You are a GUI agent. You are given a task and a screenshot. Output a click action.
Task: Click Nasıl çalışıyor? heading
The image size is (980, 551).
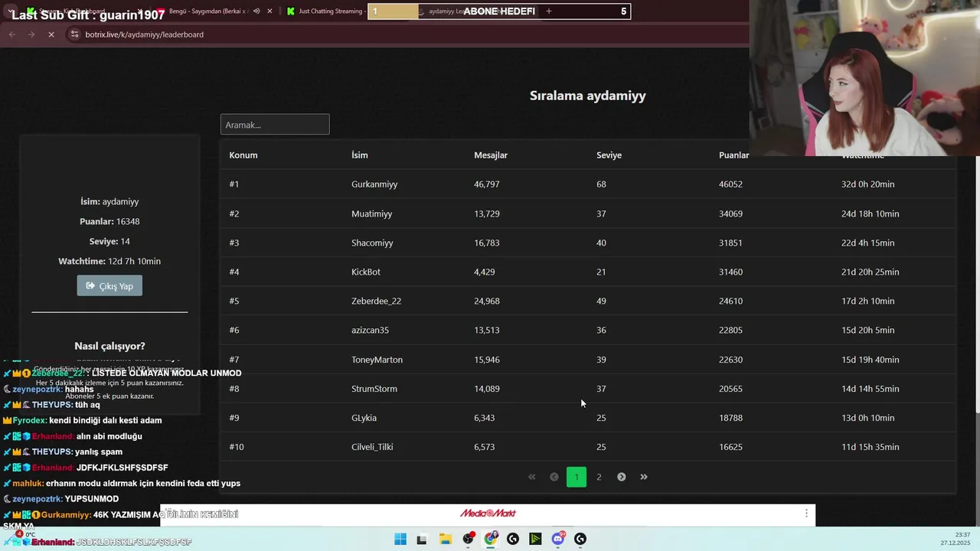click(x=109, y=346)
